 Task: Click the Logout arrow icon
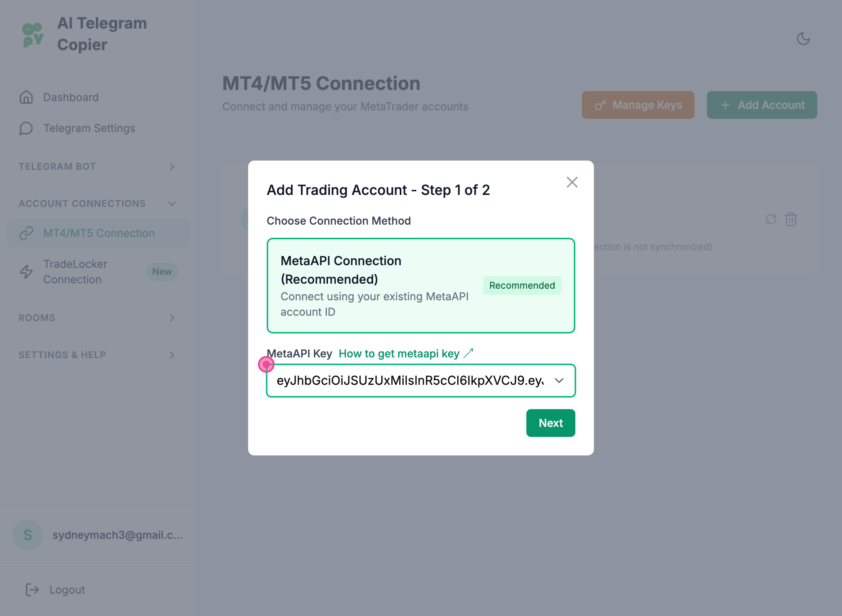click(32, 590)
